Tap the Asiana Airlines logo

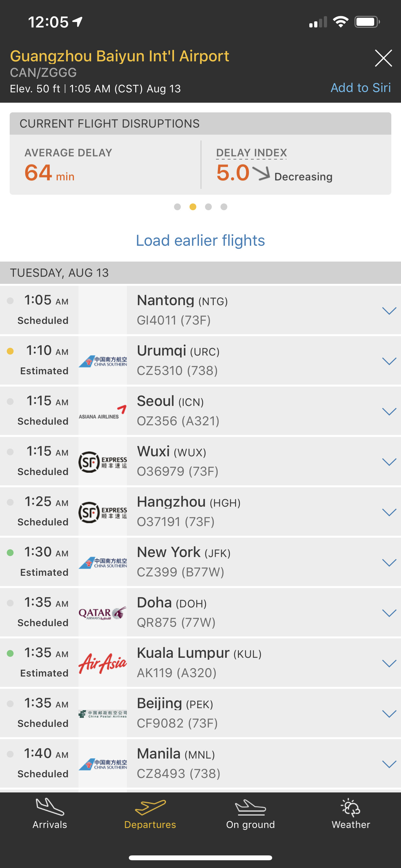(102, 411)
